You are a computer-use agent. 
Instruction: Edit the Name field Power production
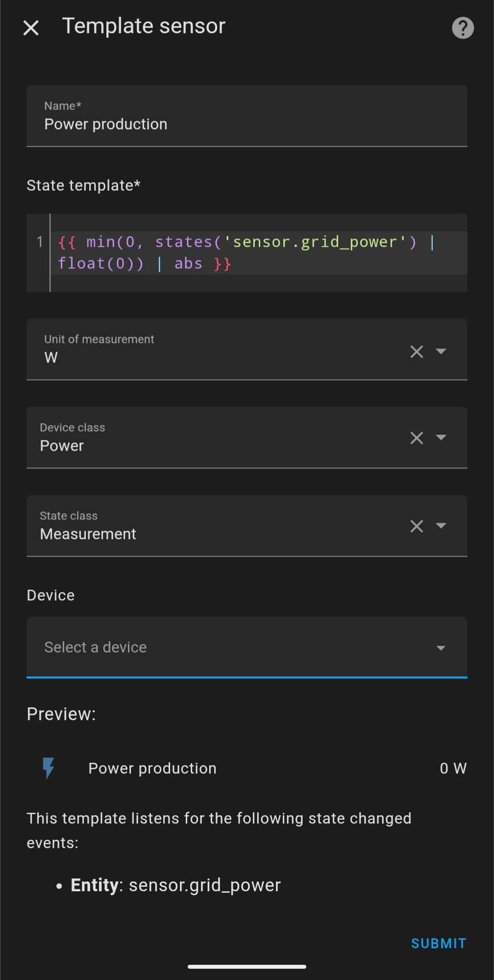click(196, 124)
